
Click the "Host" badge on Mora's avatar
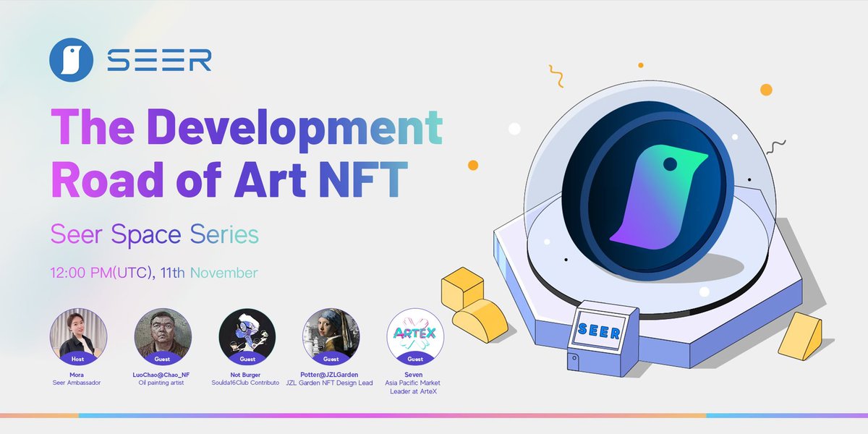pos(78,359)
